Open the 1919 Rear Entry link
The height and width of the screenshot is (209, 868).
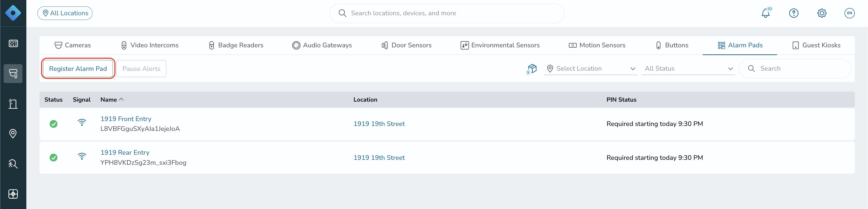125,153
